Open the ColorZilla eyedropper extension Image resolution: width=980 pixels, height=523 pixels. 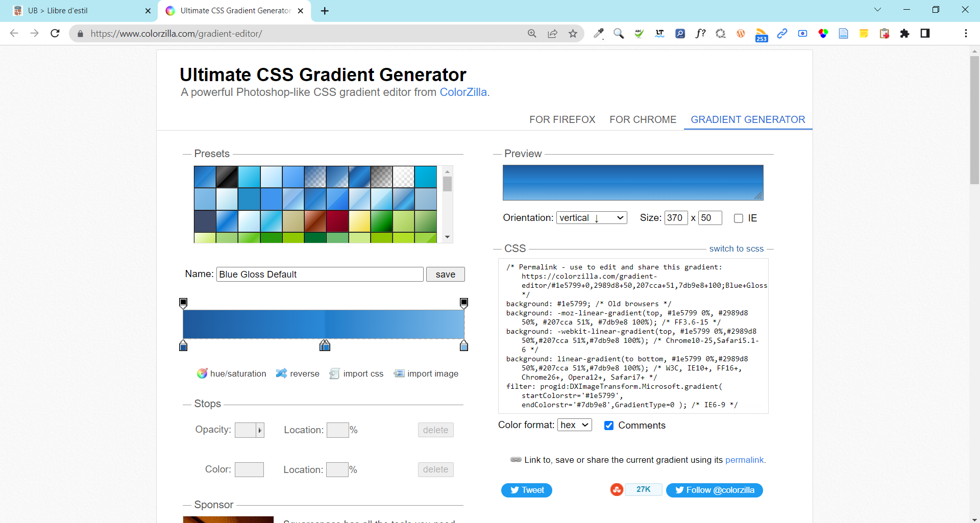coord(599,33)
